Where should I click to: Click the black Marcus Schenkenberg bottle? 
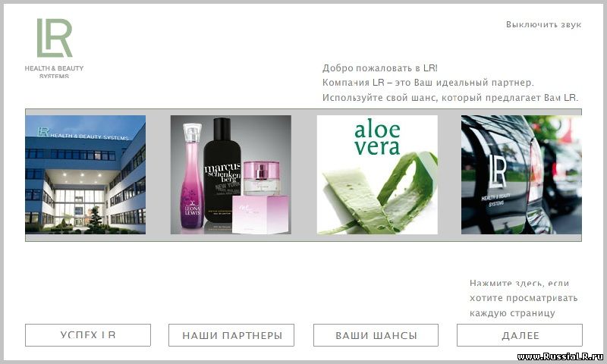[x=222, y=169]
